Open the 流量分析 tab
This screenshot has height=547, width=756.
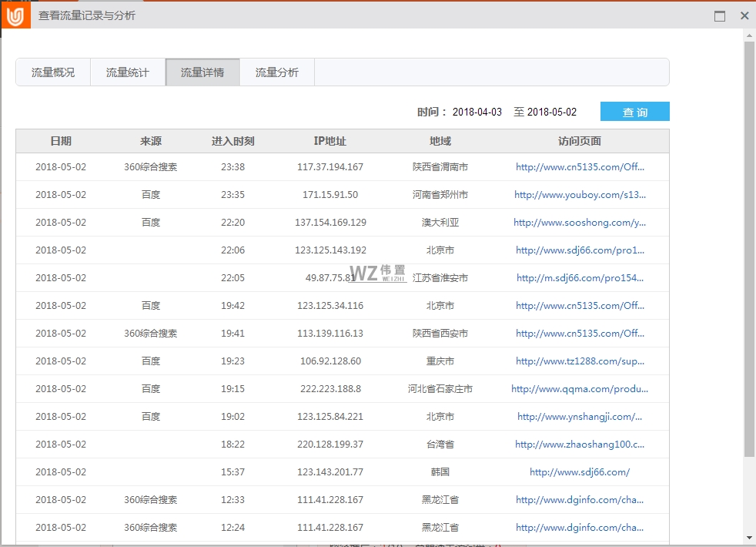(276, 72)
